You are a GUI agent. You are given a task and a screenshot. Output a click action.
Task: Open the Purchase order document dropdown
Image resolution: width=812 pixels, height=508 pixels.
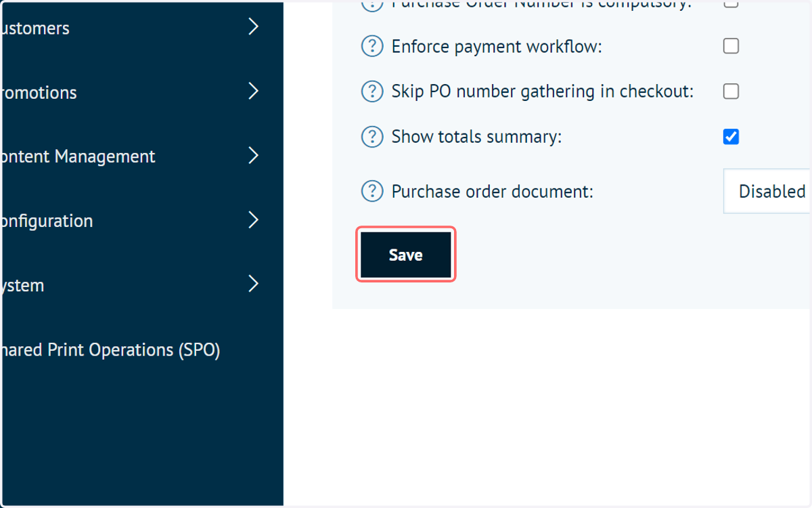pyautogui.click(x=767, y=191)
